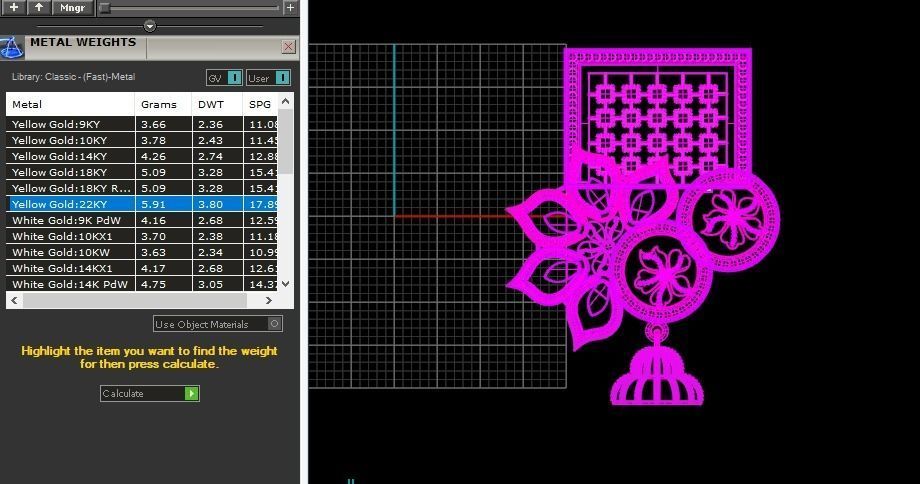Click the horizontal scroll left arrow

14,300
